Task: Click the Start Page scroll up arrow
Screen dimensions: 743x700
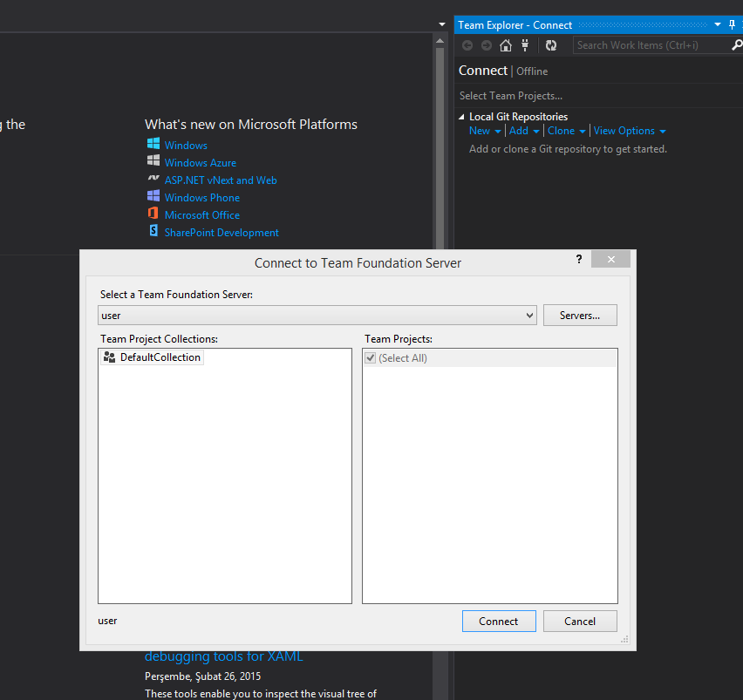Action: pyautogui.click(x=440, y=41)
